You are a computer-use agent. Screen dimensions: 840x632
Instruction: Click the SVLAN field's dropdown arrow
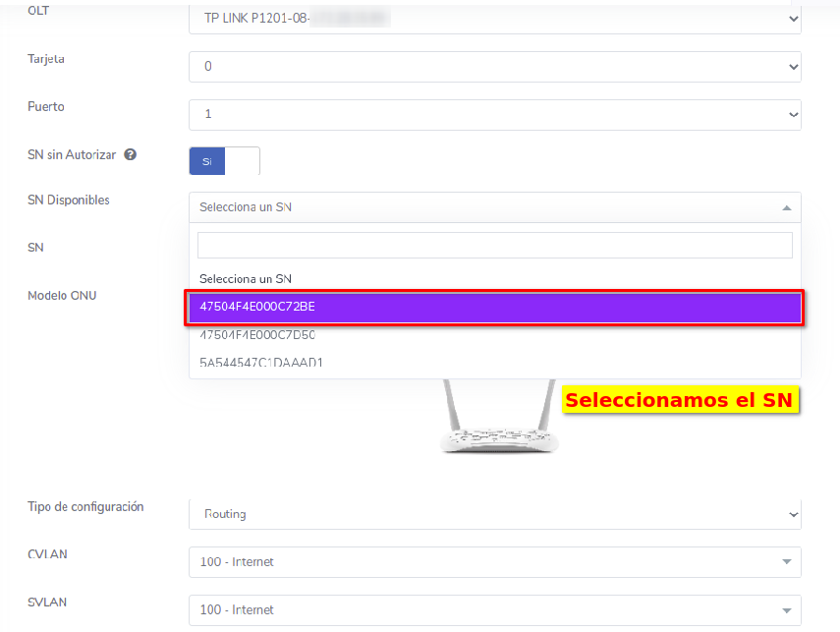pyautogui.click(x=786, y=610)
